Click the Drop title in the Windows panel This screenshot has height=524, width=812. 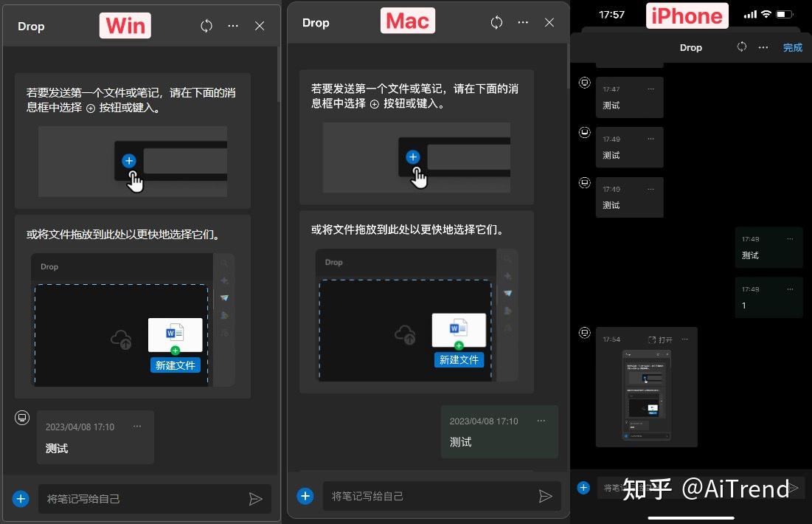(x=31, y=25)
